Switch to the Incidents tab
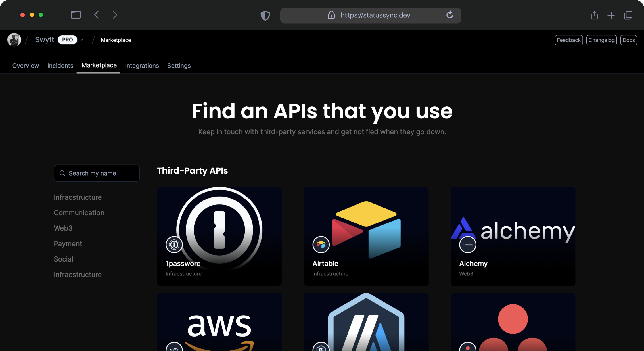 60,66
